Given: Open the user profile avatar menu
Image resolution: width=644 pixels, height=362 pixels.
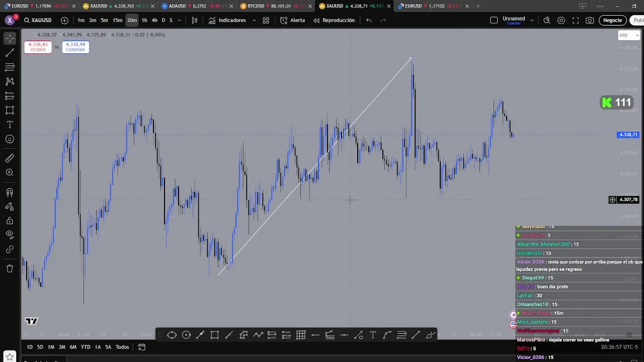Looking at the screenshot, I should point(10,20).
